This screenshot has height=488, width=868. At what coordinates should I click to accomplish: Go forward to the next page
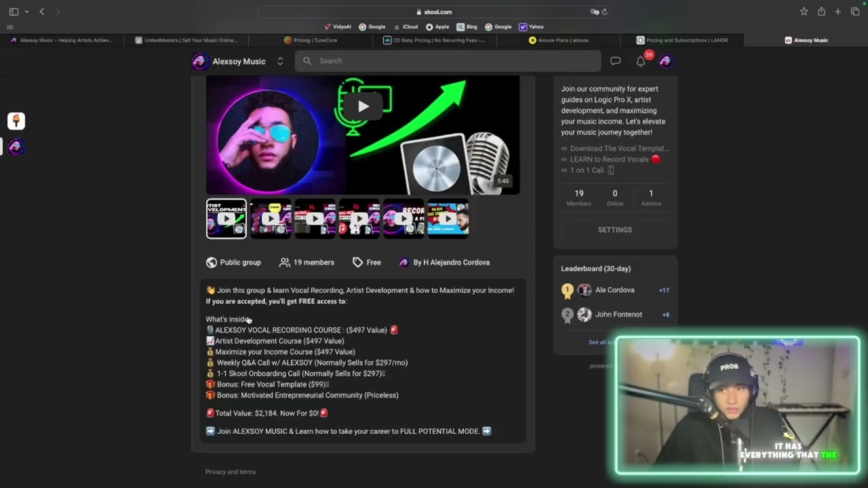(x=58, y=12)
